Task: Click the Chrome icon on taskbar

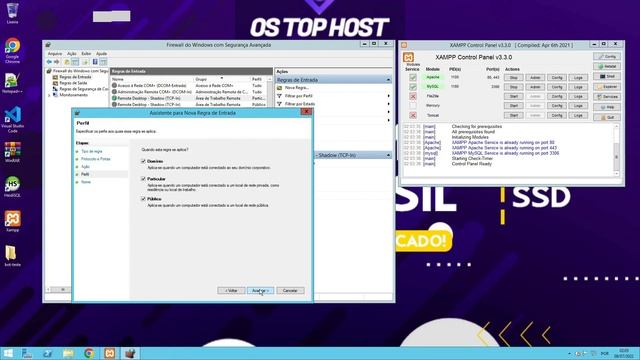Action: [89, 353]
